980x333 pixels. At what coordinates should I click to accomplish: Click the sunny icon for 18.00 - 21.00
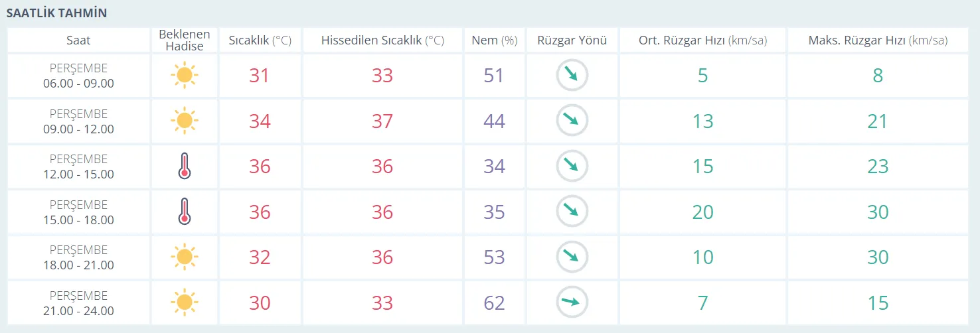185,257
